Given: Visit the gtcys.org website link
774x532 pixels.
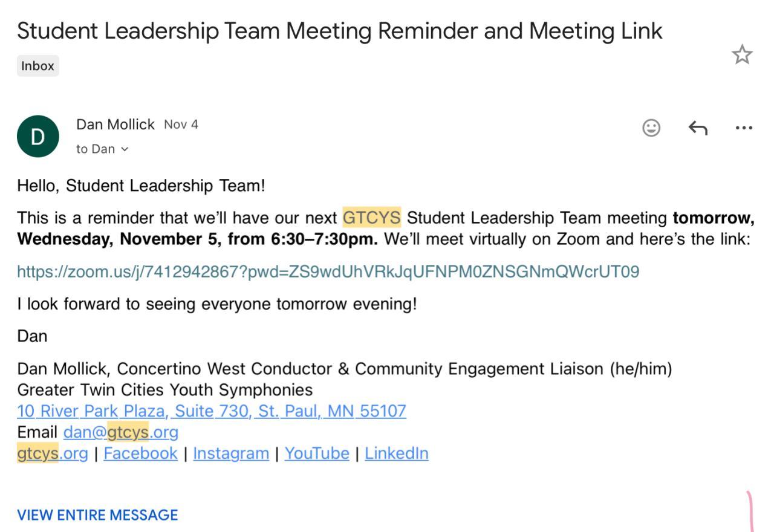Looking at the screenshot, I should (x=52, y=453).
